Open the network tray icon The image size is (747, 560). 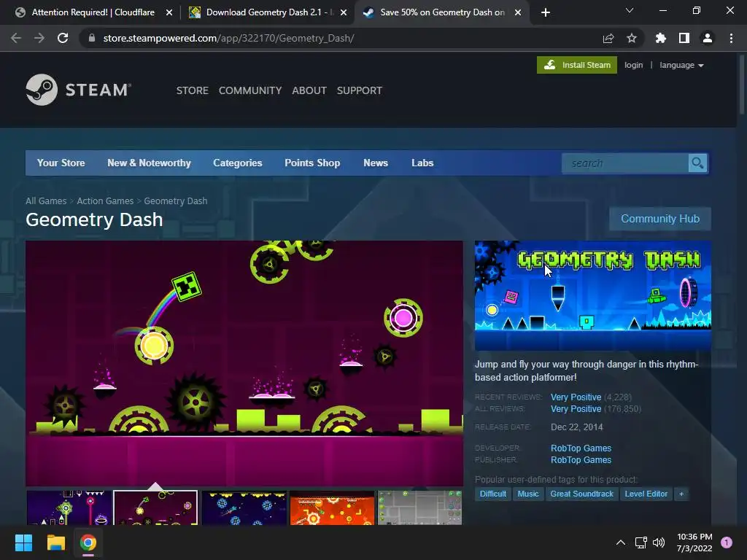pyautogui.click(x=640, y=542)
